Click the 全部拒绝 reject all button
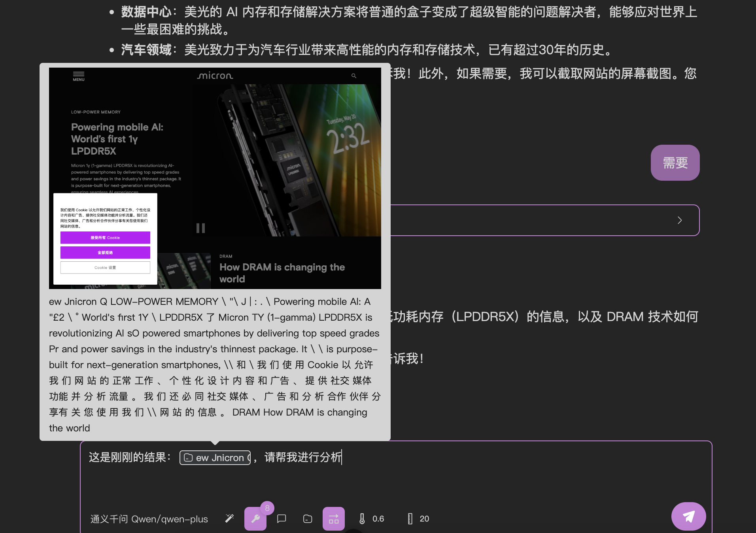Image resolution: width=756 pixels, height=533 pixels. 105,252
